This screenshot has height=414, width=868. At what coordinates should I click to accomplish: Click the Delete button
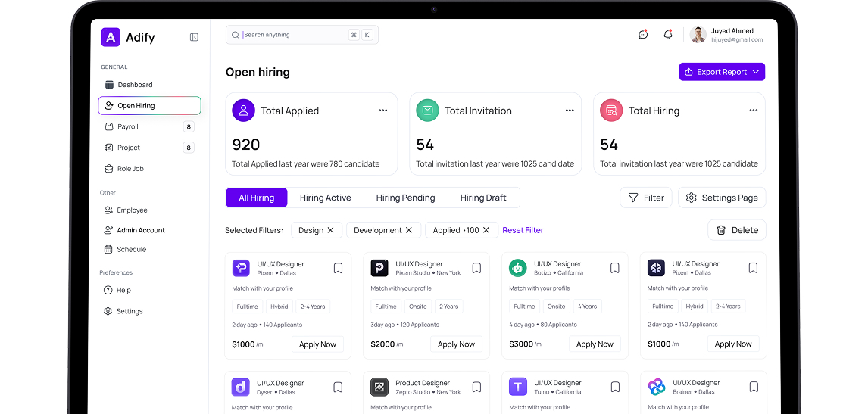click(x=737, y=230)
